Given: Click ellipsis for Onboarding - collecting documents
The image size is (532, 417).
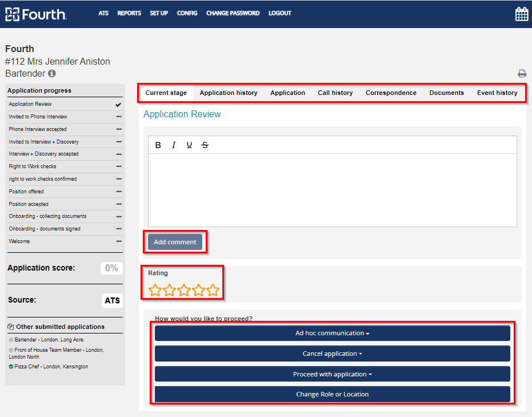Looking at the screenshot, I should tap(119, 216).
